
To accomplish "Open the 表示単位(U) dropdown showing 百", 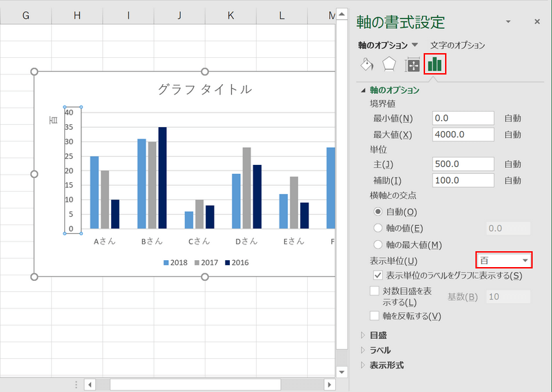I will tap(504, 260).
